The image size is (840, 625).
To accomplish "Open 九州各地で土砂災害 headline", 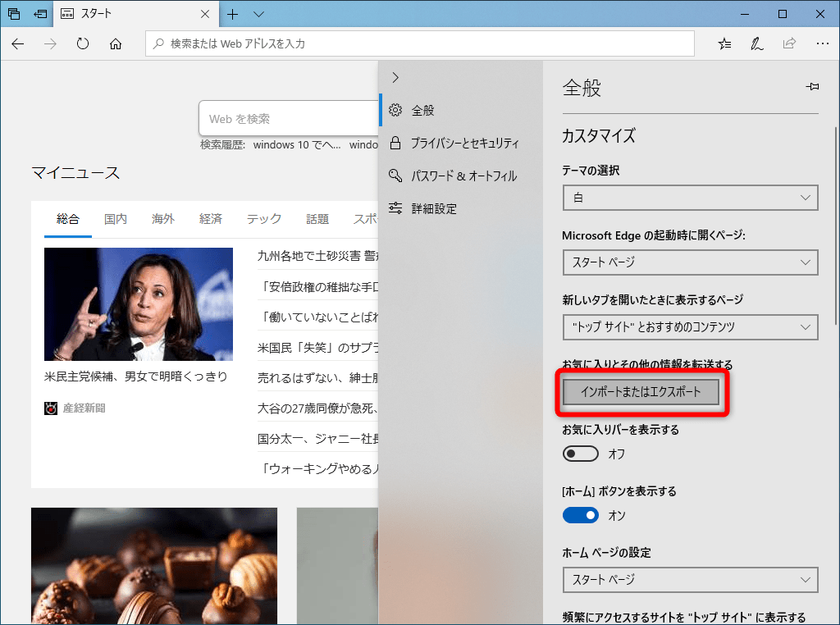I will coord(318,256).
